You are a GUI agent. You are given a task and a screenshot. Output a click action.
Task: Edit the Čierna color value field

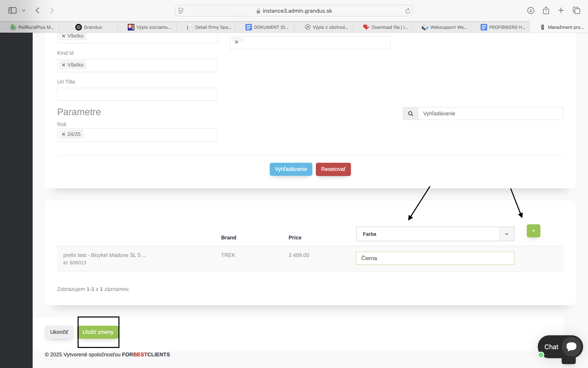pos(435,258)
